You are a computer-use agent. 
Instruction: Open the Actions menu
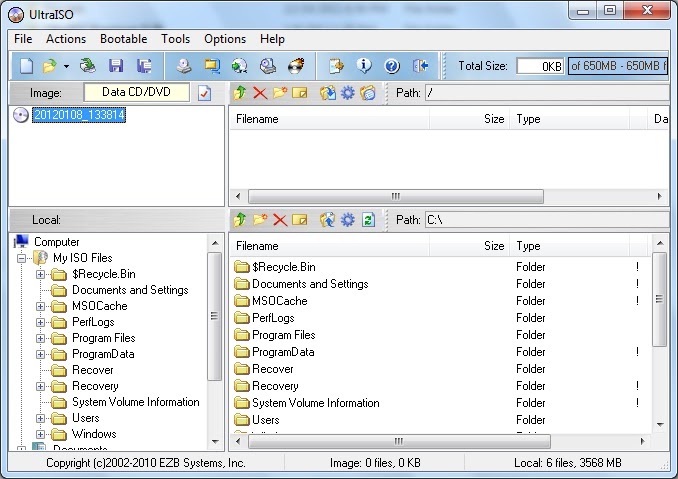pyautogui.click(x=66, y=39)
